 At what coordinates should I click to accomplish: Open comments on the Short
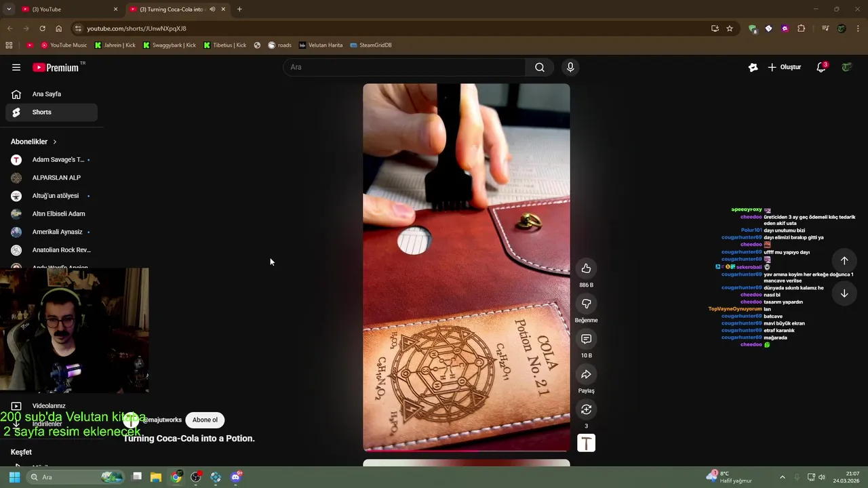click(587, 339)
